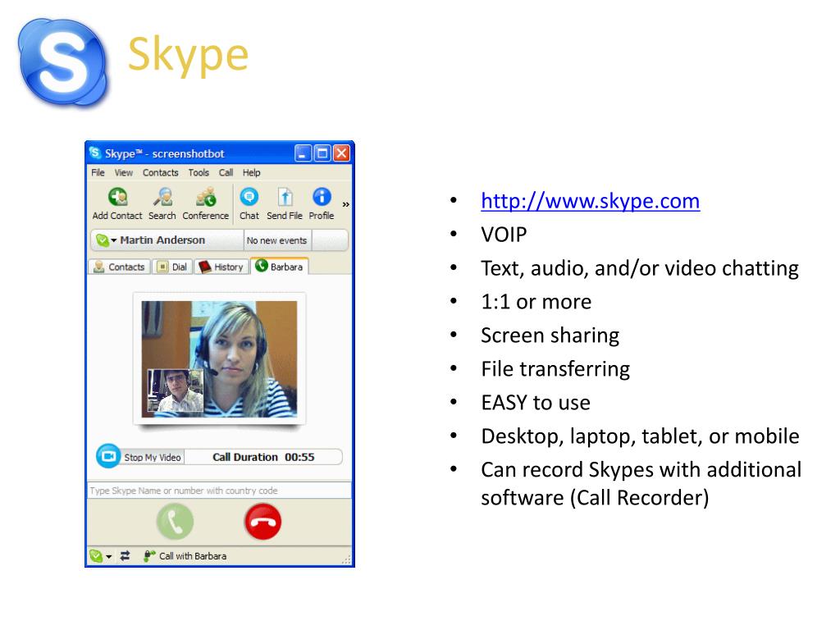Click the File transferring bullet text

pyautogui.click(x=555, y=369)
